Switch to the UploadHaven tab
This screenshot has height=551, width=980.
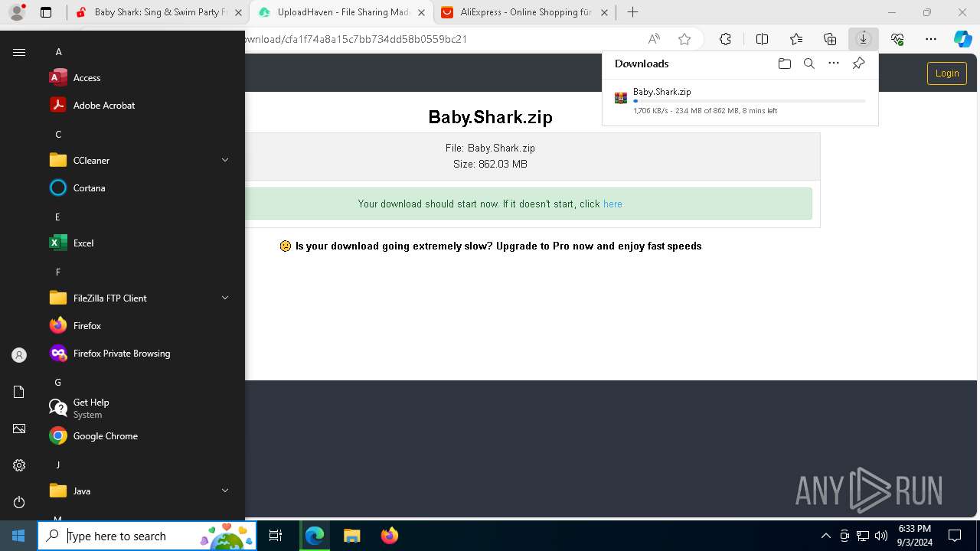(341, 12)
